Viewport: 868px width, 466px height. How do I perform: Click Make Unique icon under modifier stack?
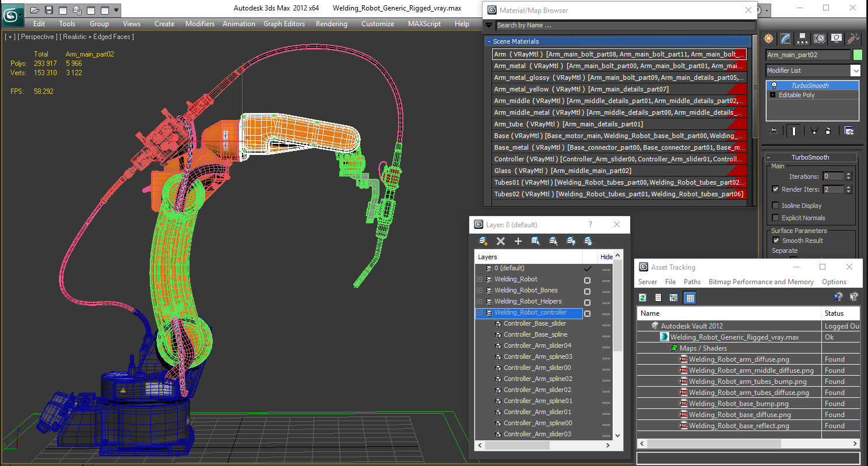coord(813,131)
